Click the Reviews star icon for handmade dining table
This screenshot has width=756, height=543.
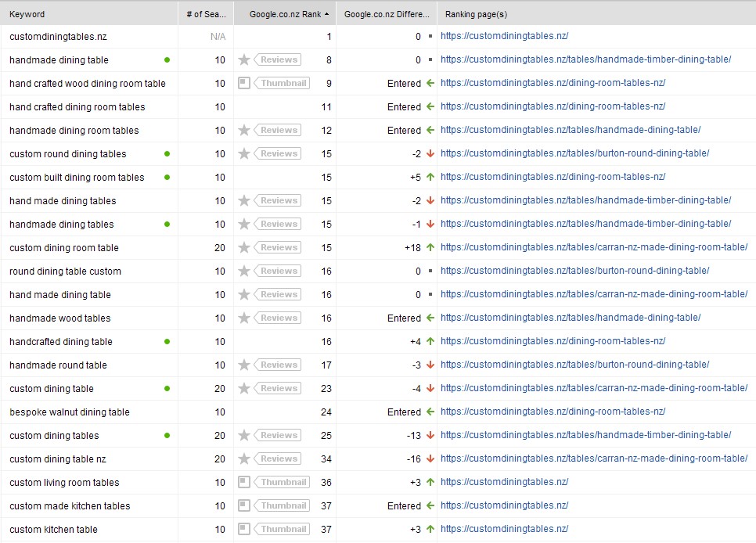(x=244, y=59)
